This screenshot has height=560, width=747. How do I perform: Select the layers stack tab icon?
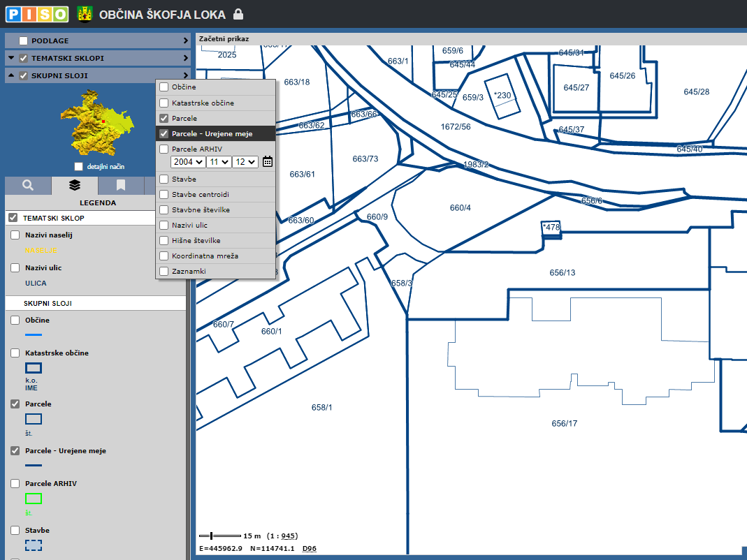point(75,185)
